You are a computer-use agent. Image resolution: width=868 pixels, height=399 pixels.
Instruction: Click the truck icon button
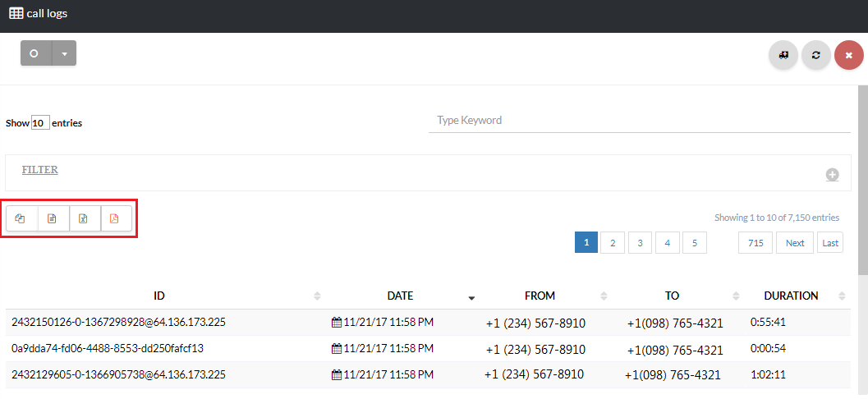point(783,55)
